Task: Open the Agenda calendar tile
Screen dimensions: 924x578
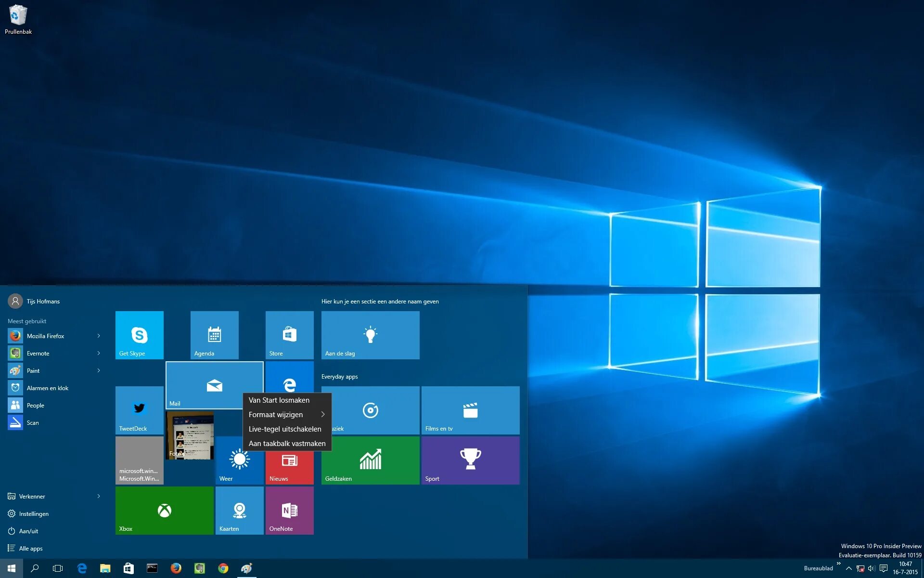Action: (214, 335)
